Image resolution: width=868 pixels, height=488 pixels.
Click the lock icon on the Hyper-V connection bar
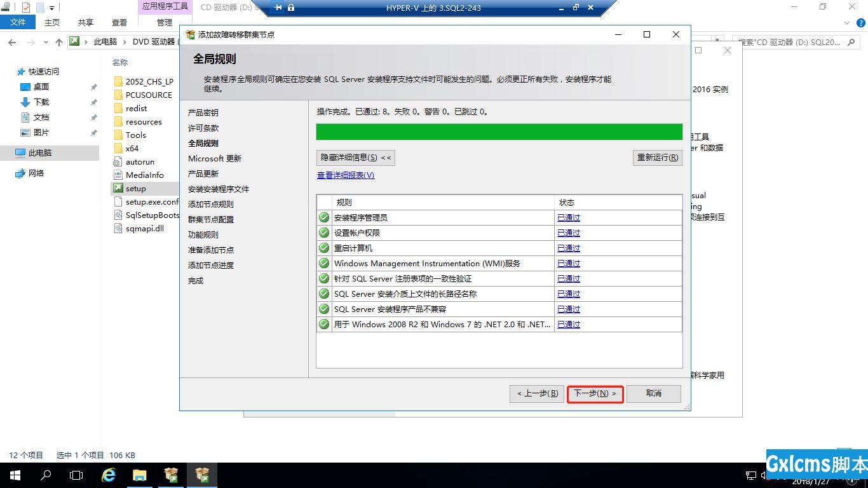coord(291,8)
